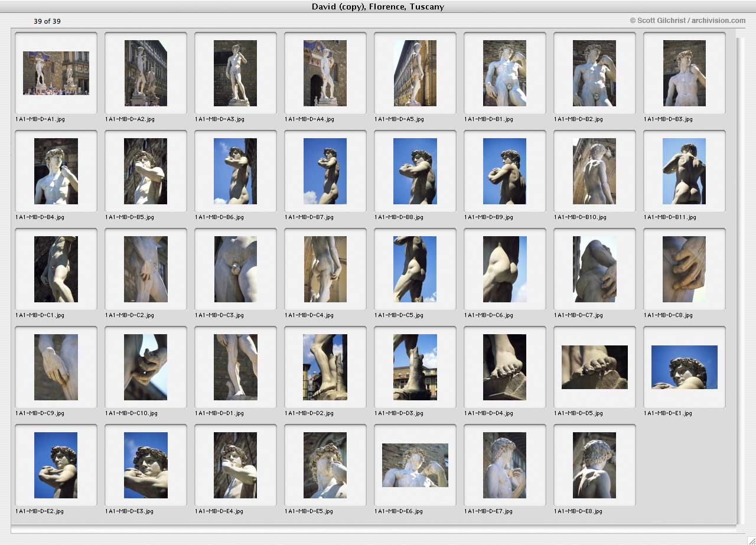Open last thumbnail 1A1-MB-D-E8.jpg
The height and width of the screenshot is (545, 756).
click(x=595, y=465)
